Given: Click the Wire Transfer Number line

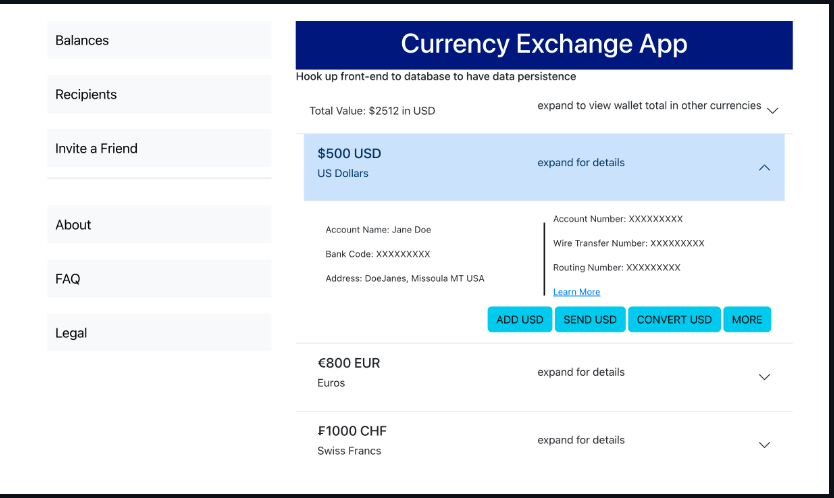Looking at the screenshot, I should (629, 243).
